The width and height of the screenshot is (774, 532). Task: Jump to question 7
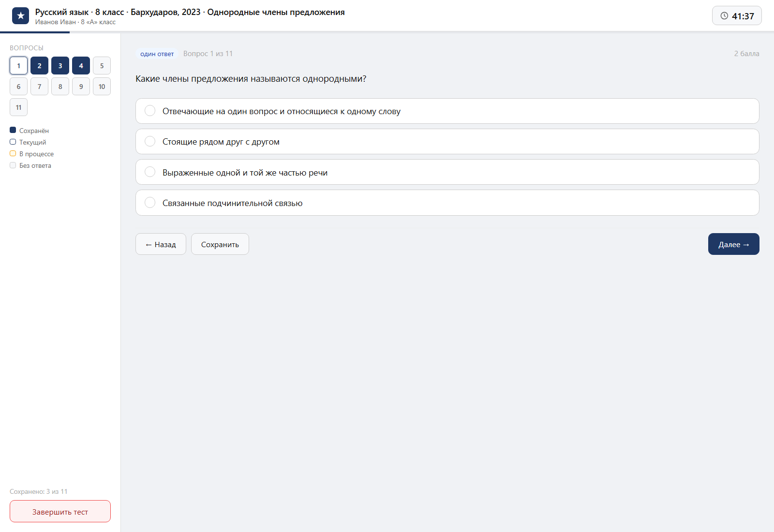pos(39,87)
